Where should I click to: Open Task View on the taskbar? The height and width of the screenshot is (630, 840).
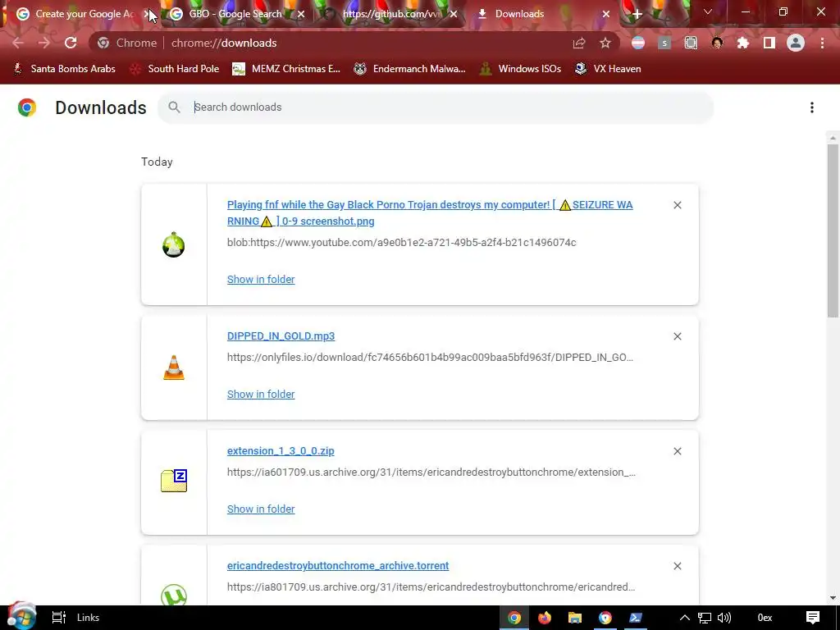click(58, 618)
